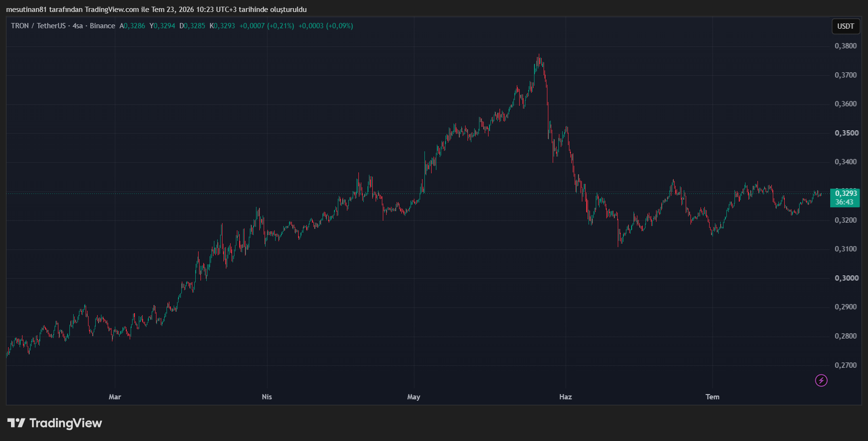
Task: Click the +0,0007 (+0,21%) change value
Action: point(267,26)
